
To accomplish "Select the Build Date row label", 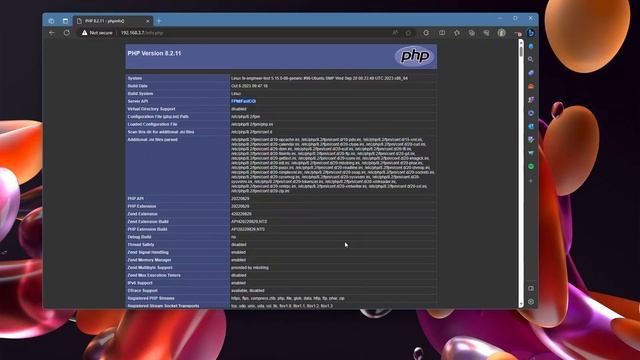I will [x=137, y=86].
